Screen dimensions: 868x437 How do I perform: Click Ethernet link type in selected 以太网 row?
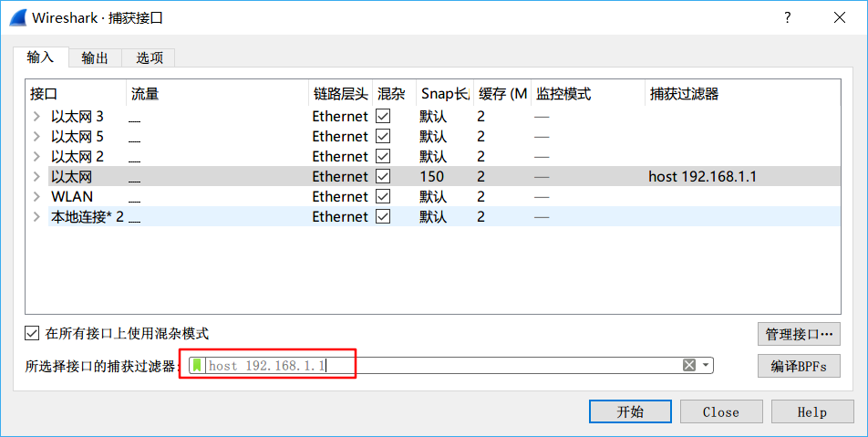(340, 176)
